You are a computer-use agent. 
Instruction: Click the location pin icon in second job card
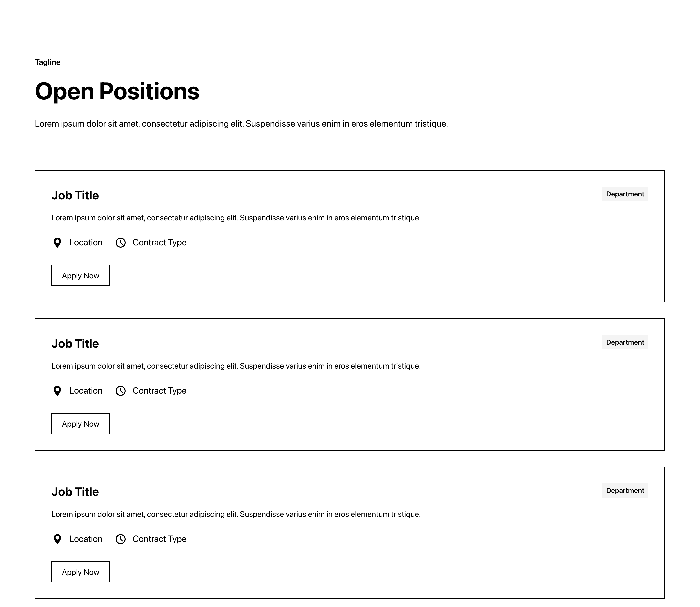tap(57, 391)
